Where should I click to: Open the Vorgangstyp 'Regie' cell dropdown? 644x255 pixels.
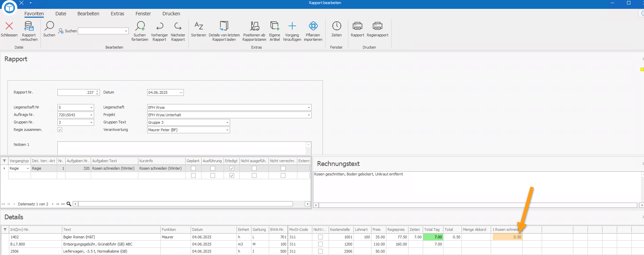click(x=28, y=168)
